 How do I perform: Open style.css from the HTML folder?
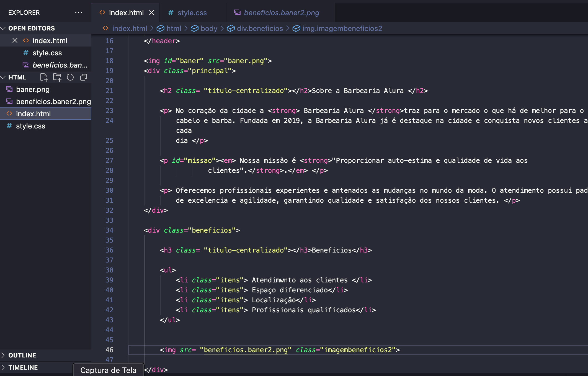tap(46, 126)
